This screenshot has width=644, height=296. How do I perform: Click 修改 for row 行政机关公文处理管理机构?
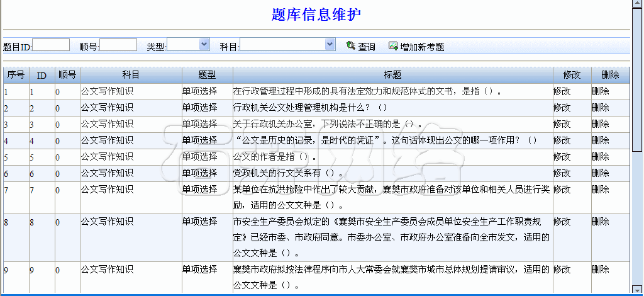(x=562, y=108)
